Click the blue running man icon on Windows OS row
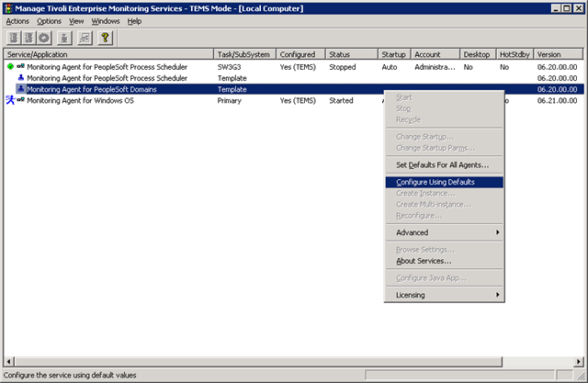Screen dimensions: 588x383 (10, 100)
